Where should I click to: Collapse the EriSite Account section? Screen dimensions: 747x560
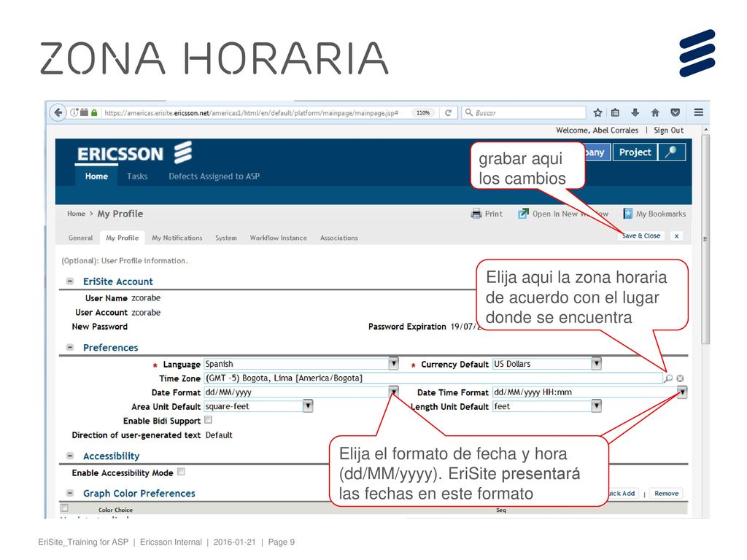click(x=70, y=281)
